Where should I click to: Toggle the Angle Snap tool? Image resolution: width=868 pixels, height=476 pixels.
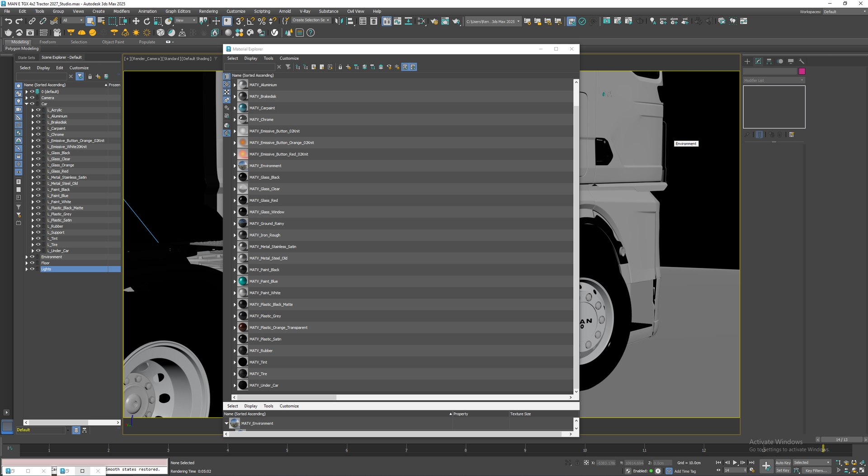coord(250,21)
